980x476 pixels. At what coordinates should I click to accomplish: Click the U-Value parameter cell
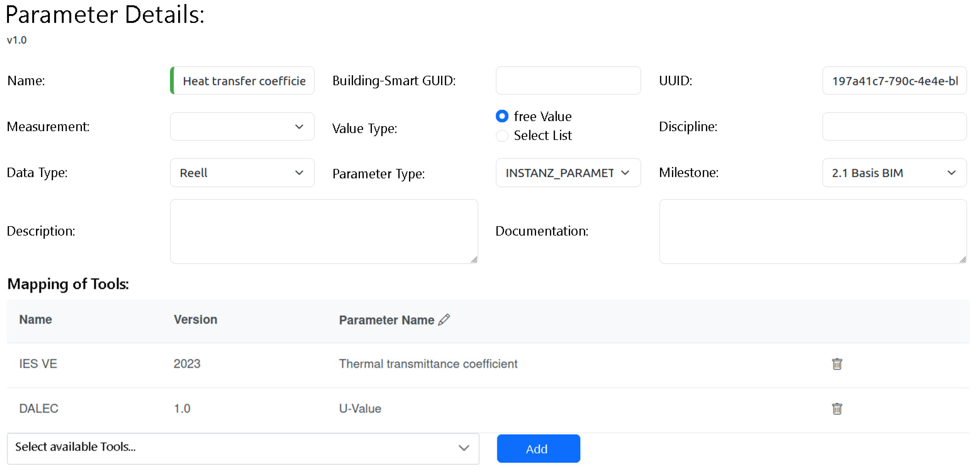coord(360,408)
